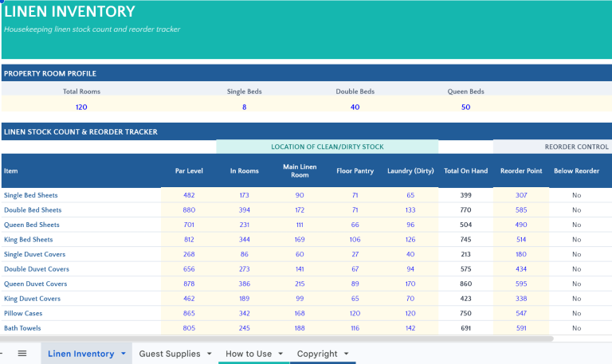Image resolution: width=612 pixels, height=364 pixels.
Task: Select the Par Level column header
Action: click(x=189, y=171)
